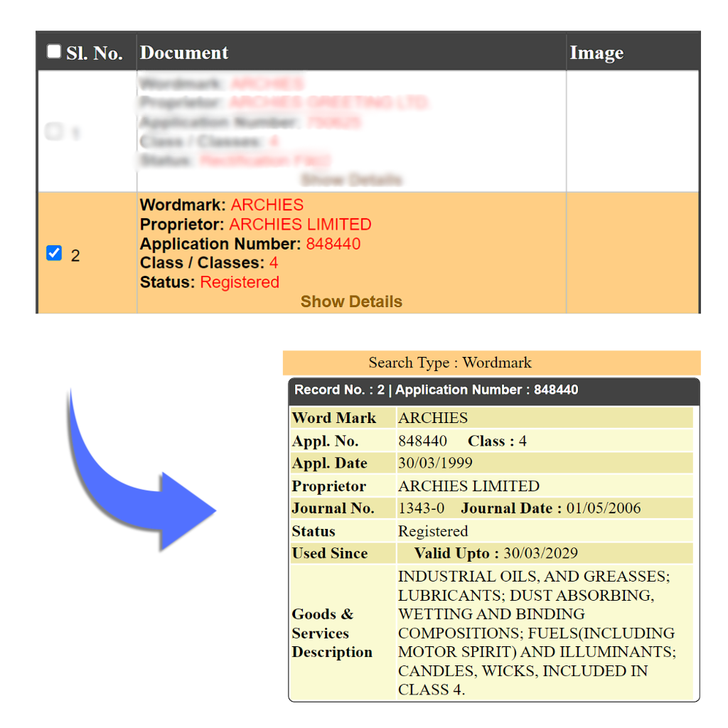Click the Sl. No. column header
728x728 pixels.
94,53
